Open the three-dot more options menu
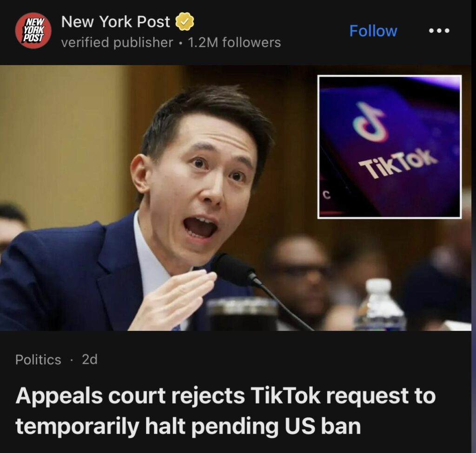The image size is (476, 453). (439, 31)
